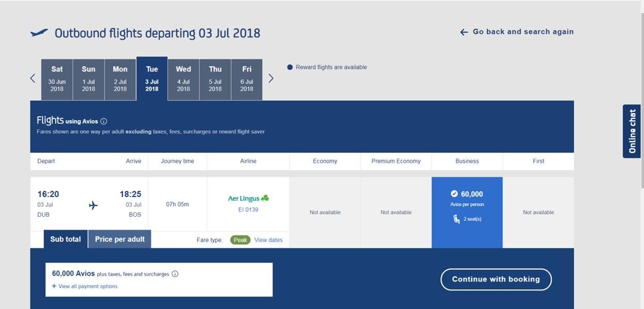Switch to Price per adult tab
This screenshot has height=309, width=644.
(x=120, y=239)
